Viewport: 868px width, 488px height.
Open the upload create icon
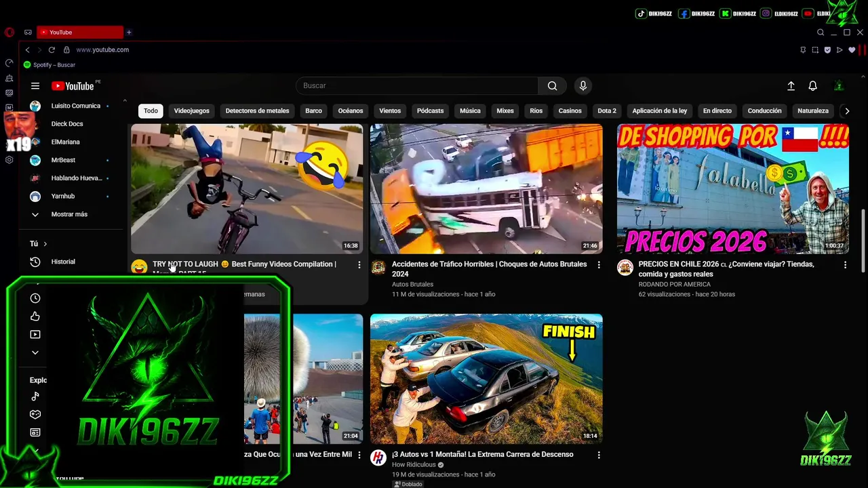click(791, 86)
